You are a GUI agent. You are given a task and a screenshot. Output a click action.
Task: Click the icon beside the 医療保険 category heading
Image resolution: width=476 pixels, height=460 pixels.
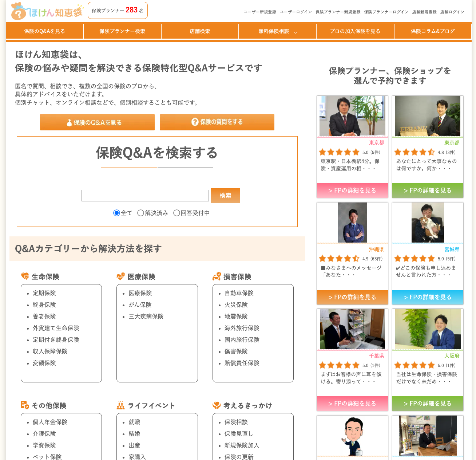tap(120, 276)
